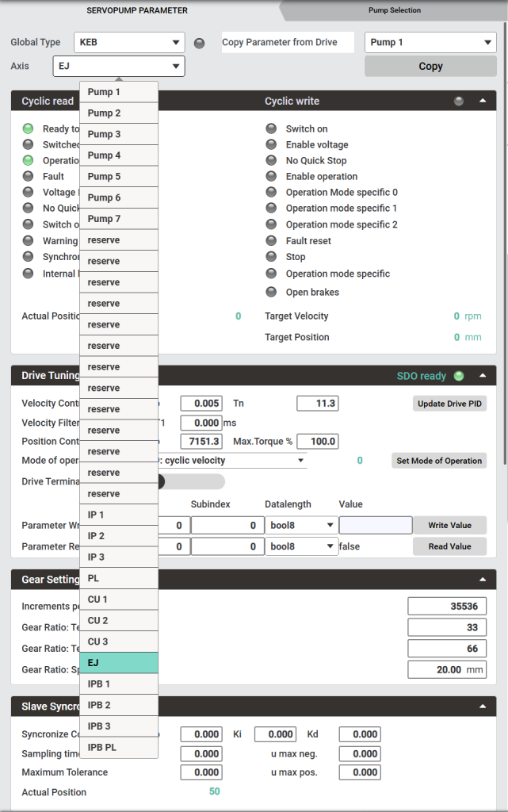Click the Enable operation indicator LED
Viewport: 508px width, 812px height.
(272, 177)
